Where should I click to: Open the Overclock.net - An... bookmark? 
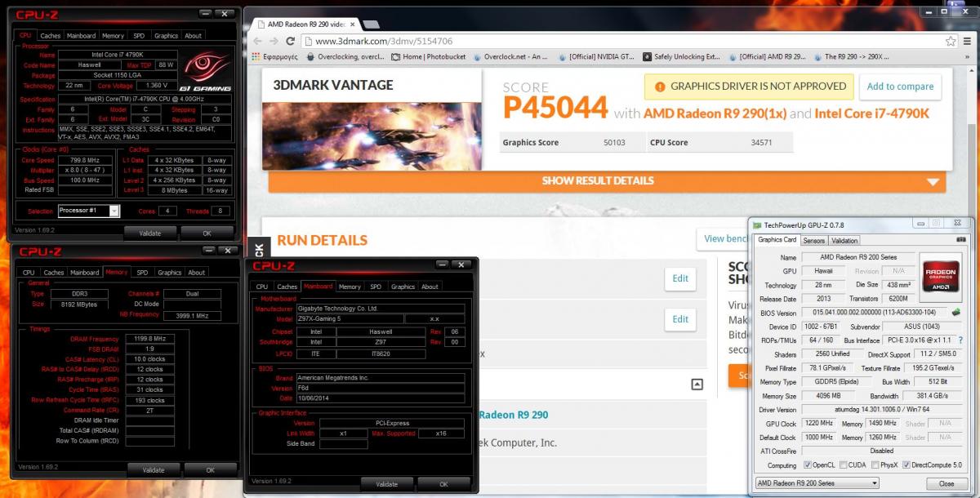tap(509, 57)
